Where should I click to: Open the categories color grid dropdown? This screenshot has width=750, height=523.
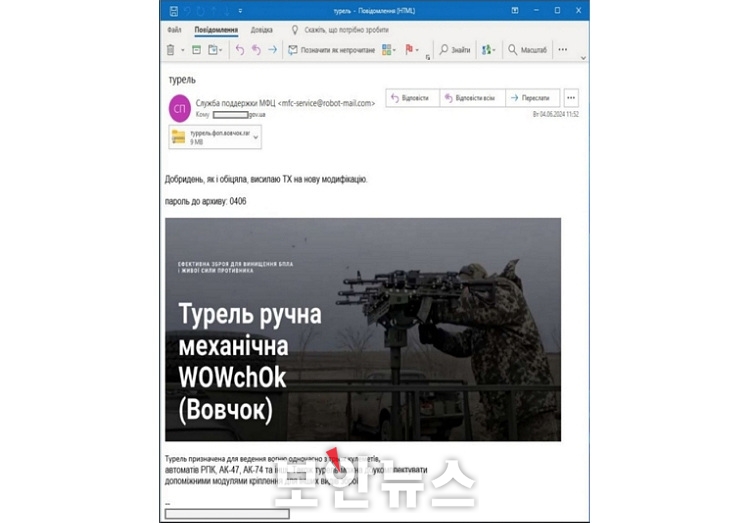point(388,50)
